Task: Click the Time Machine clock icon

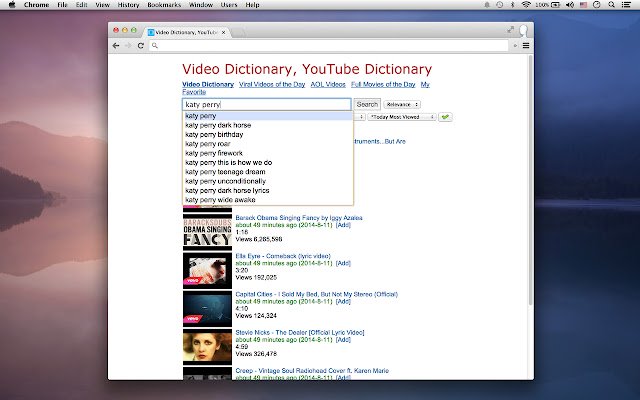Action: click(x=500, y=5)
